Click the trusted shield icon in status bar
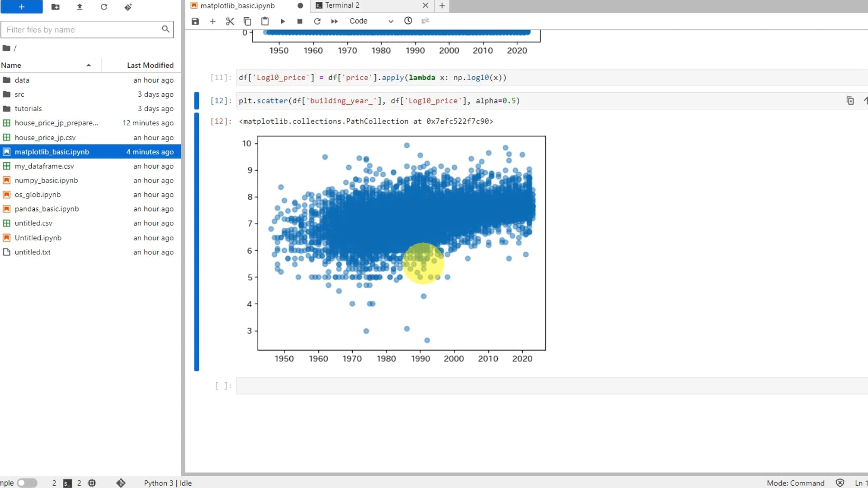 840,483
